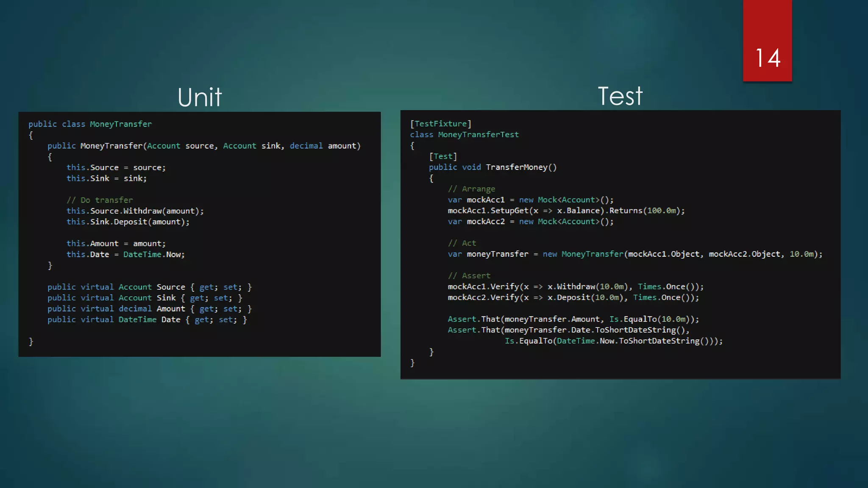The width and height of the screenshot is (868, 488).
Task: Click the '// Act' comment
Action: tap(462, 243)
